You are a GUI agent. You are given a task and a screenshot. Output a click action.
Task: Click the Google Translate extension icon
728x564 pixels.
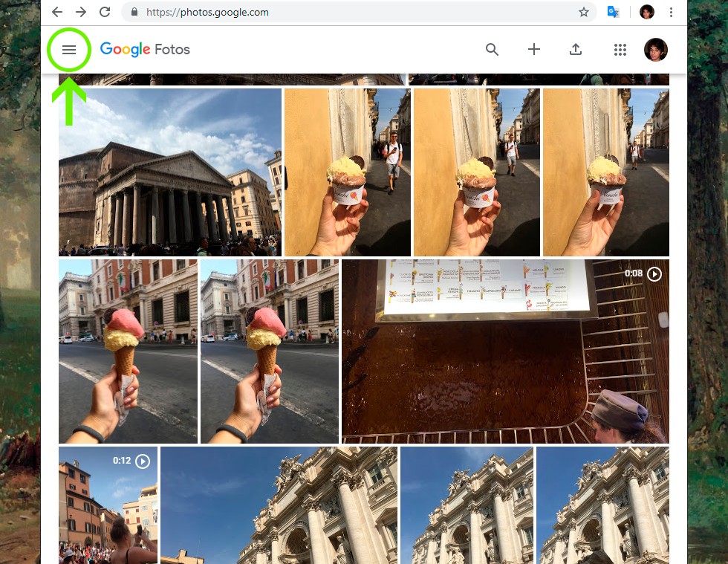point(613,12)
